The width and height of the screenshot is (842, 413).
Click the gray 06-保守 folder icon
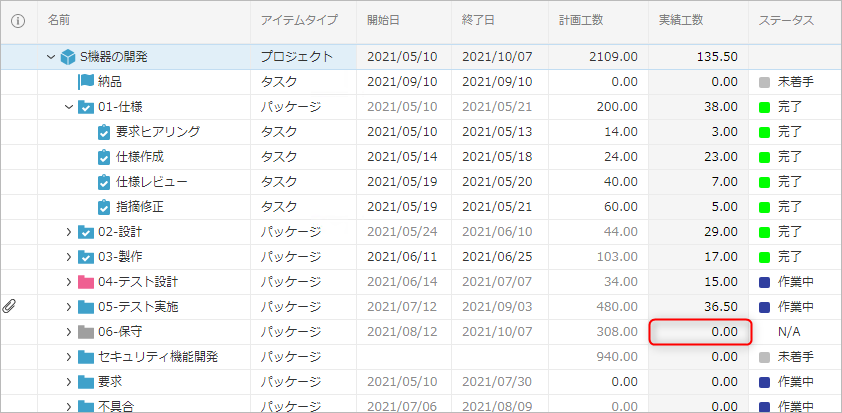pyautogui.click(x=86, y=332)
